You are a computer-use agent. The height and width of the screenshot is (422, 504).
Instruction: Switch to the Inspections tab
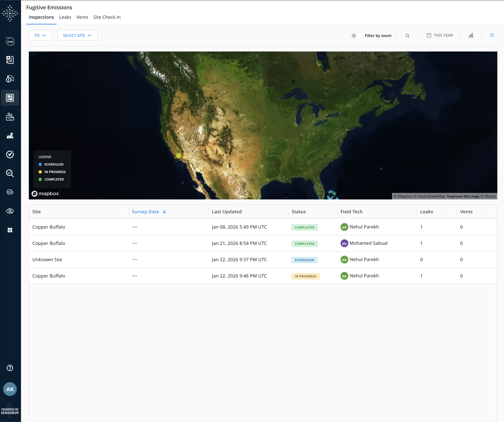(41, 17)
